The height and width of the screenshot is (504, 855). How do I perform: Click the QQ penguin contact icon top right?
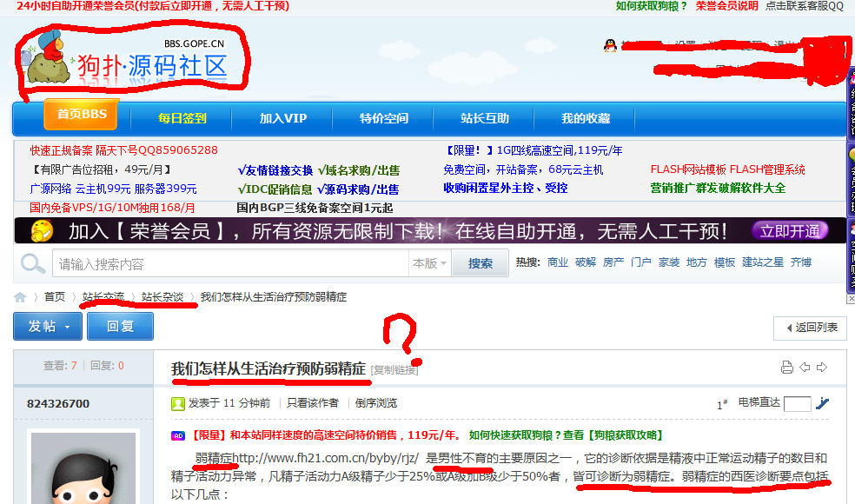[x=609, y=44]
